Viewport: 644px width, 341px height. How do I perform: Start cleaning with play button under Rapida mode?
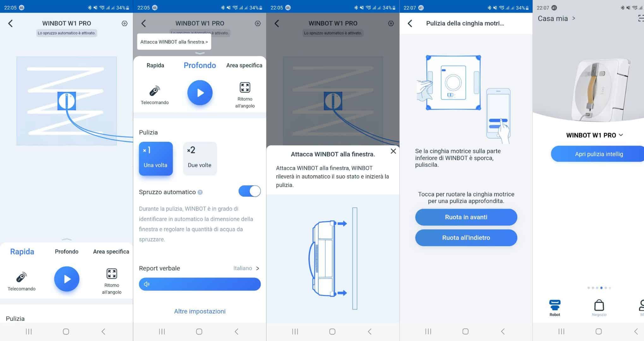67,279
